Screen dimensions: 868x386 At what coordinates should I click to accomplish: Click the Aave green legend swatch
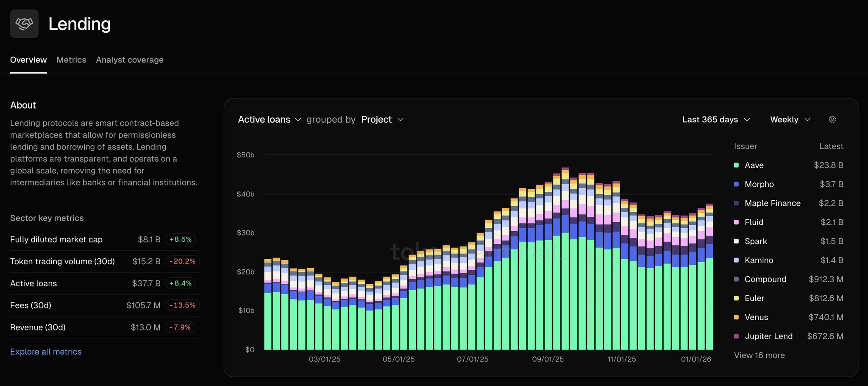[x=736, y=165]
